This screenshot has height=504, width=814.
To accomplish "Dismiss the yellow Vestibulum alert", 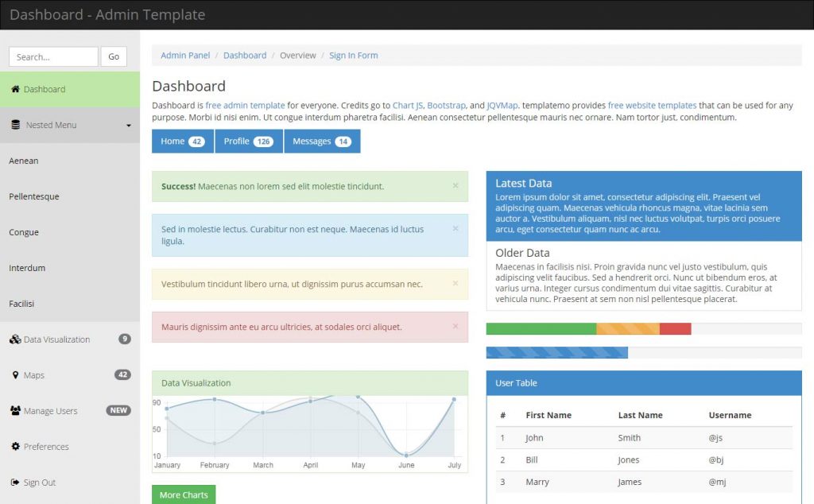I will [457, 283].
